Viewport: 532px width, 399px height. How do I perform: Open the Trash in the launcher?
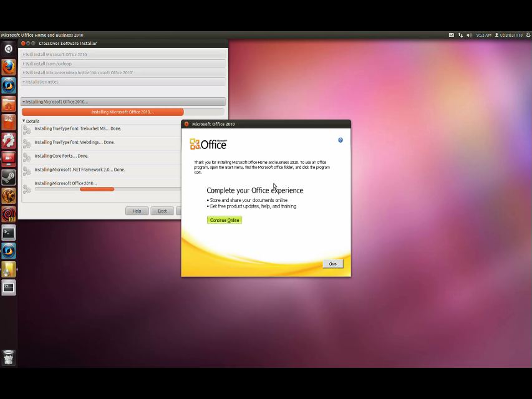tap(9, 357)
